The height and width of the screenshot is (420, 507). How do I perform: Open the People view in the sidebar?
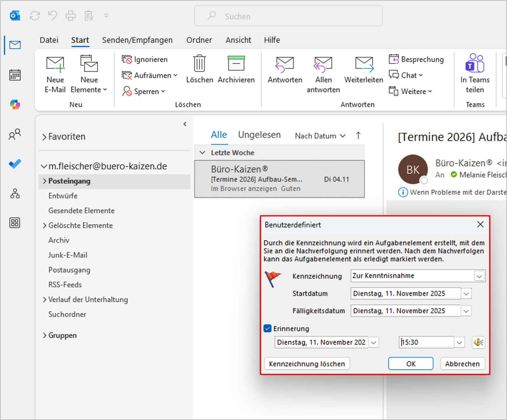pos(15,135)
